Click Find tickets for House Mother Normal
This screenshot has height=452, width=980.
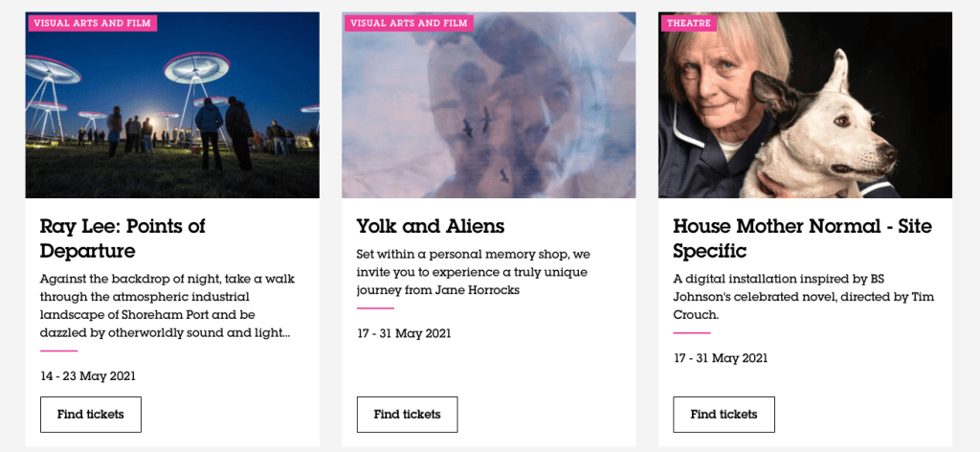pos(724,415)
